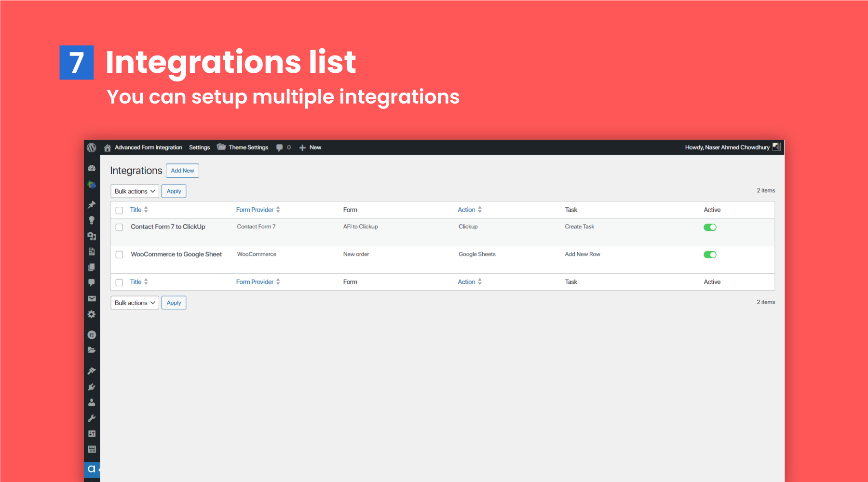The width and height of the screenshot is (868, 482).
Task: Disable the Contact Form 7 to ClickUp integration
Action: coord(710,227)
